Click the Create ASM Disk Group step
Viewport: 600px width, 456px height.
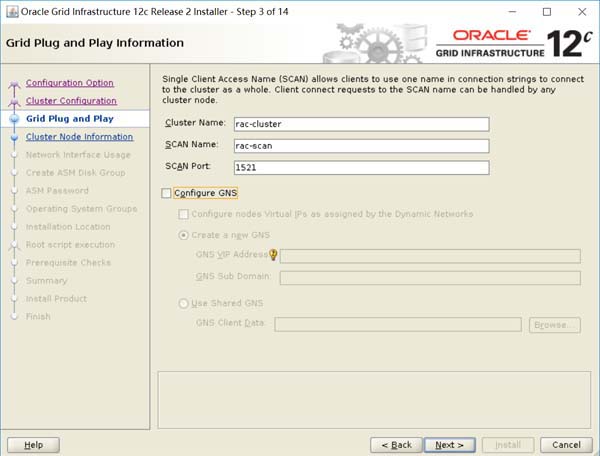coord(75,173)
